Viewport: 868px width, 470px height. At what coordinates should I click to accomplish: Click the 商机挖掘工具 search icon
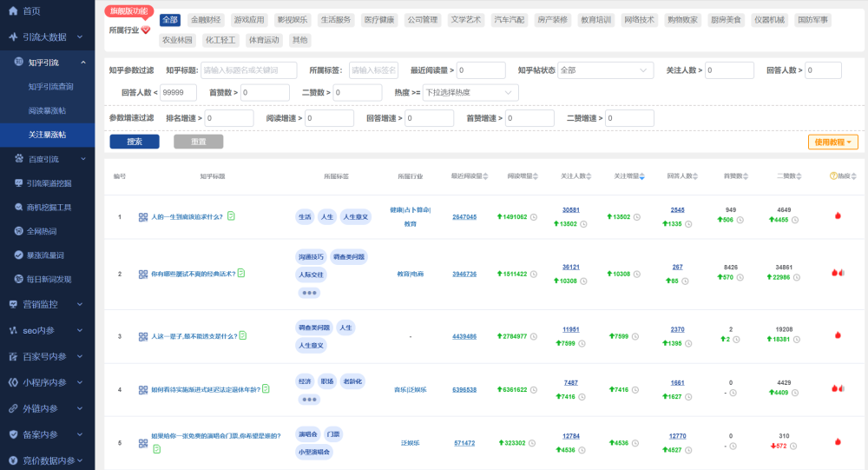[x=19, y=207]
